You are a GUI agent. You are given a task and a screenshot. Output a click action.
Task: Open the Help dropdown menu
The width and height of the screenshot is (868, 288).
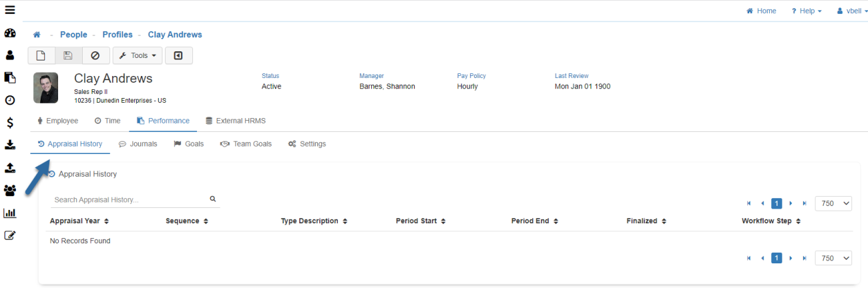806,11
